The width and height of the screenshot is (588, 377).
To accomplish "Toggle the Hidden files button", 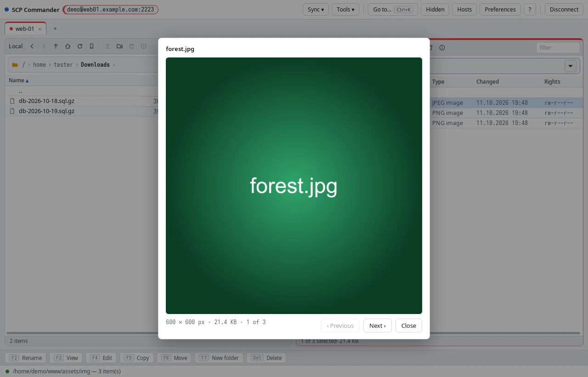I will (x=435, y=10).
